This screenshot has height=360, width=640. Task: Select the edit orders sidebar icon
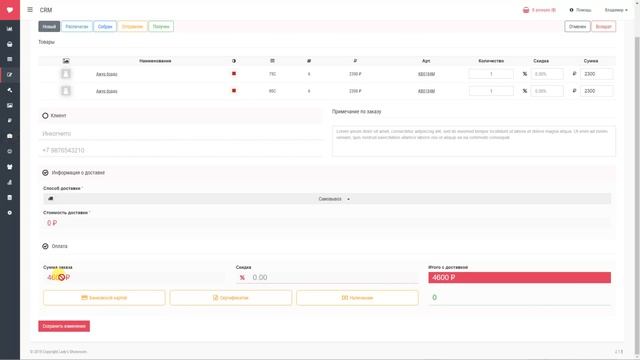click(10, 75)
